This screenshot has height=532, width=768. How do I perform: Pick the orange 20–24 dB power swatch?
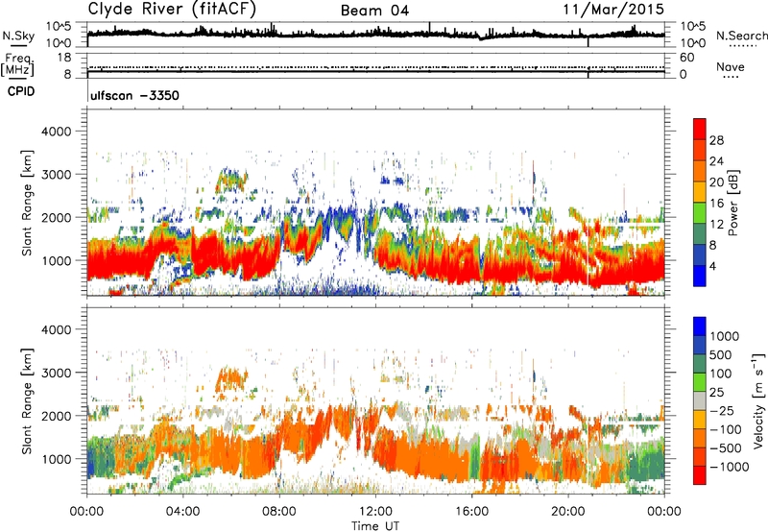coord(700,172)
